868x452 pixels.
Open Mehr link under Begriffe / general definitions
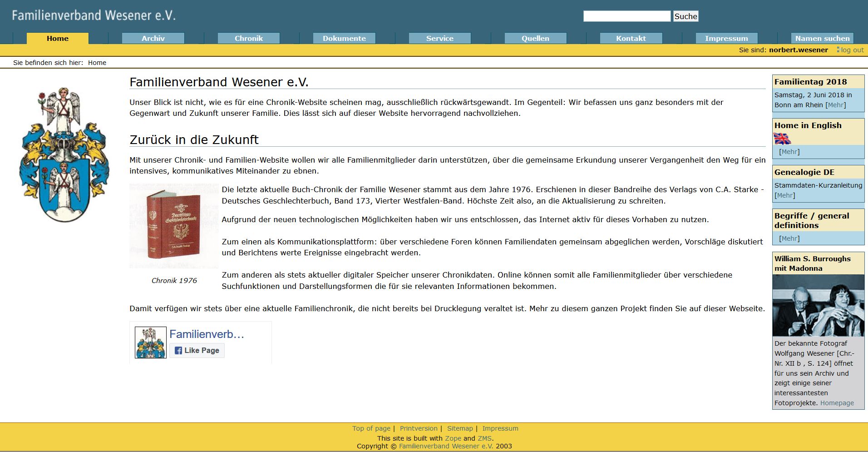pyautogui.click(x=789, y=238)
